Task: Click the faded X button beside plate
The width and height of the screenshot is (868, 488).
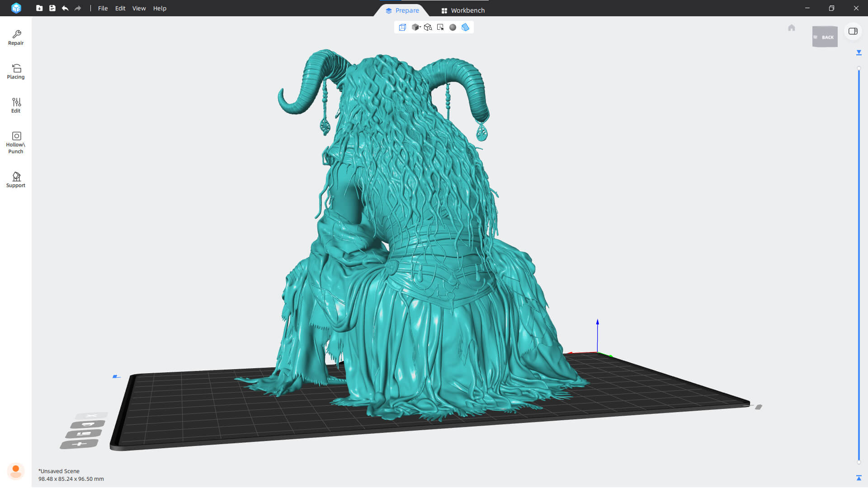Action: coord(91,415)
